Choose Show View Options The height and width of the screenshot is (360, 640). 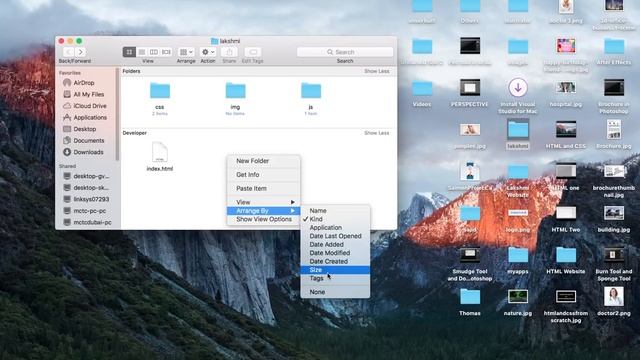264,219
